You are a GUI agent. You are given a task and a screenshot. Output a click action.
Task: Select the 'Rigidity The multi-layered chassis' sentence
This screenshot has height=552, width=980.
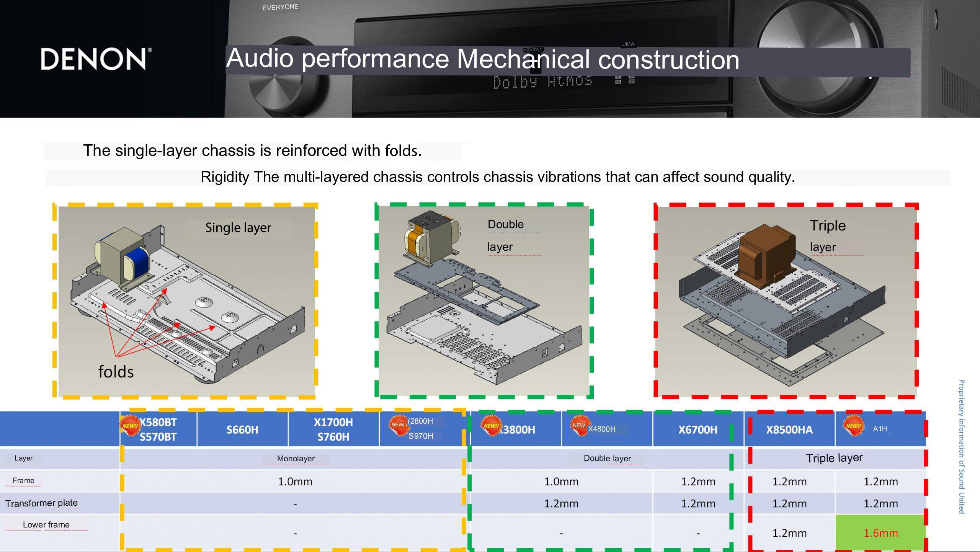pyautogui.click(x=498, y=177)
